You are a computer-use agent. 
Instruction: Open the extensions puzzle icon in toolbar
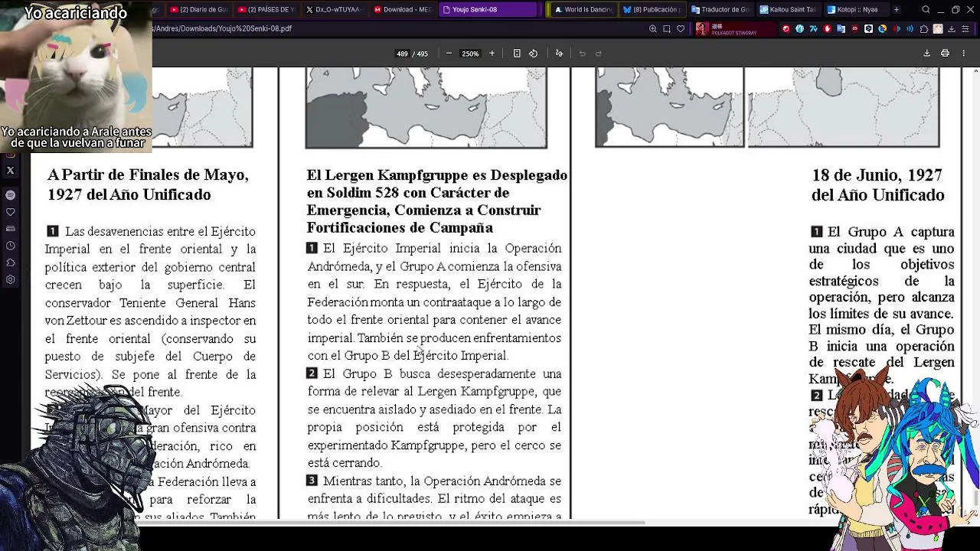923,29
